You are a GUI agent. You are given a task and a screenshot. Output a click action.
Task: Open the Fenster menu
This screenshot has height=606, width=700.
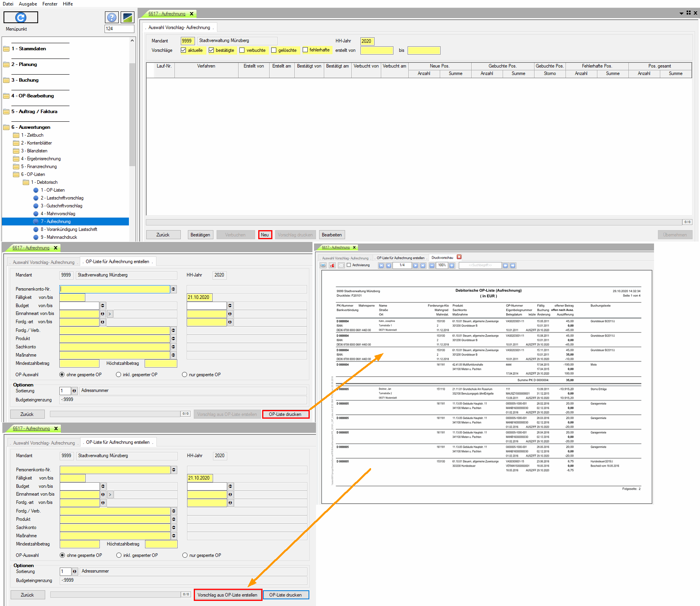tap(50, 4)
